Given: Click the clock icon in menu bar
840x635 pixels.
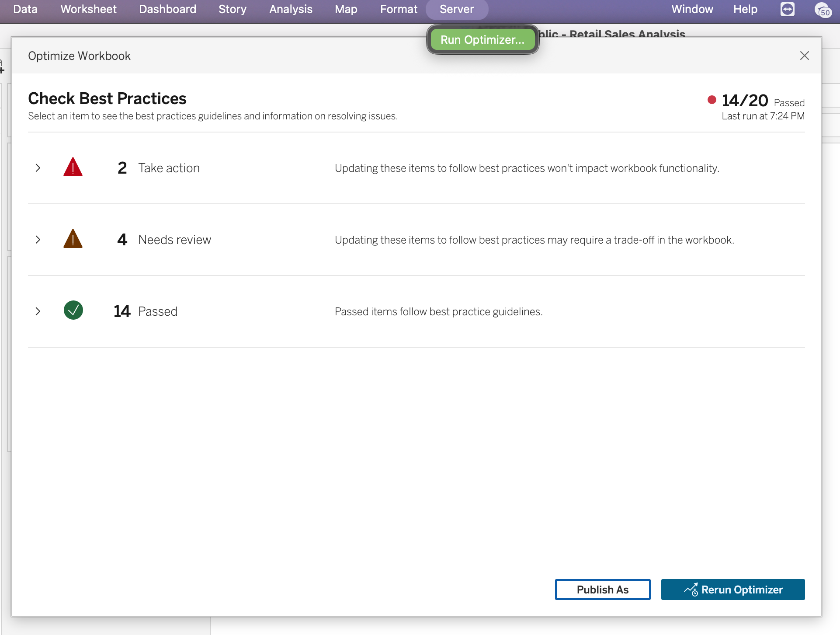Looking at the screenshot, I should 823,10.
